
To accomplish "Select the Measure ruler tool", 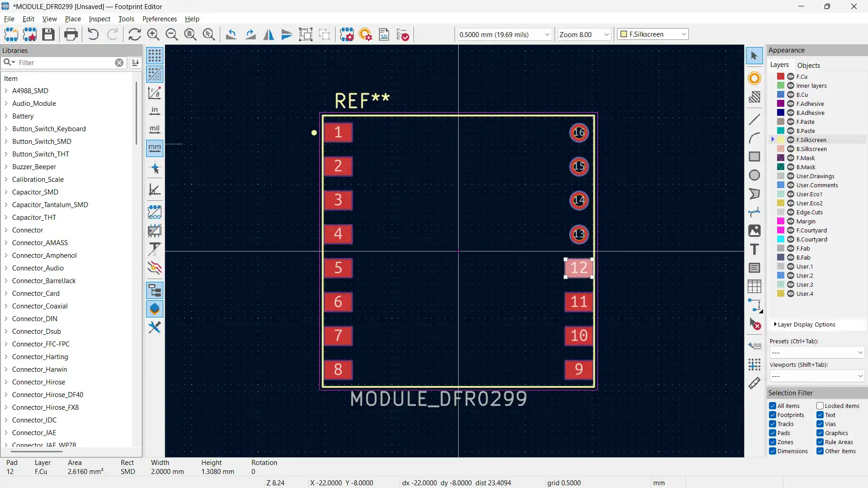I will [x=754, y=384].
